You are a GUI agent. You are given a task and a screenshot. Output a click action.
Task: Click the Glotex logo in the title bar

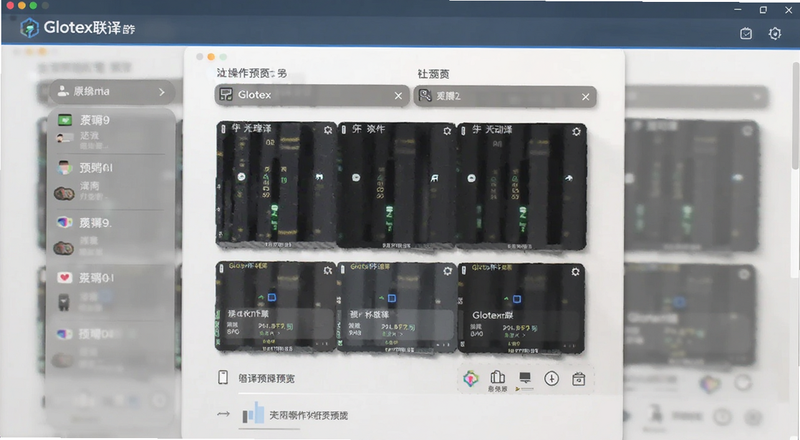click(29, 28)
